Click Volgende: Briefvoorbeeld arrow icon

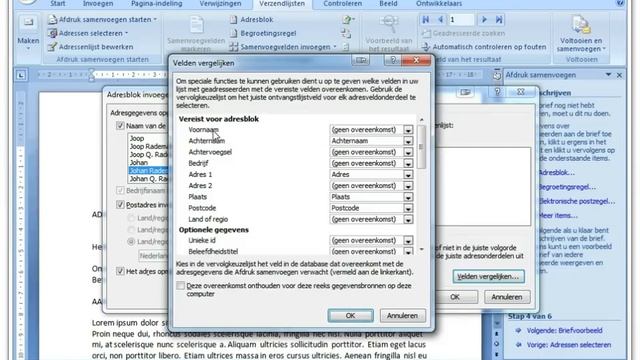518,331
